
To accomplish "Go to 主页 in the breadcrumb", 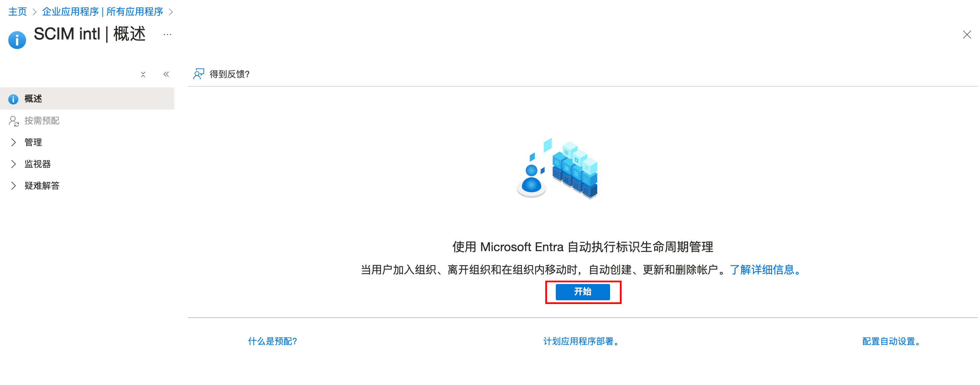I will [x=18, y=12].
